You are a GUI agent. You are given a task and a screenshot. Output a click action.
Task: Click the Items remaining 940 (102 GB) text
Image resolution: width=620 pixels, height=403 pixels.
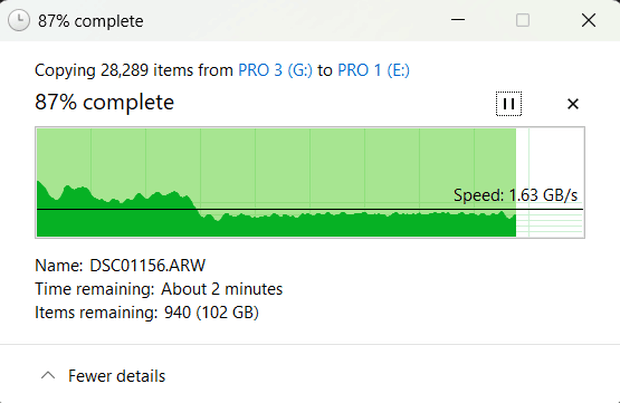[147, 312]
